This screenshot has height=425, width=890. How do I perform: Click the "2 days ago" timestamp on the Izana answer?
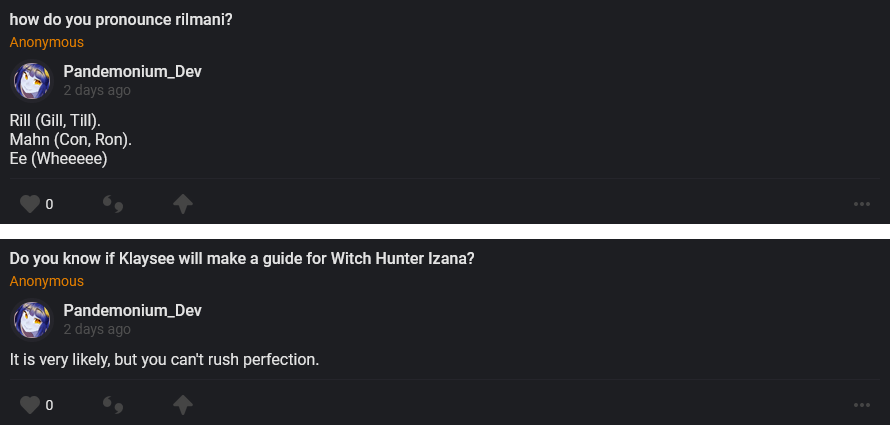[x=97, y=329]
